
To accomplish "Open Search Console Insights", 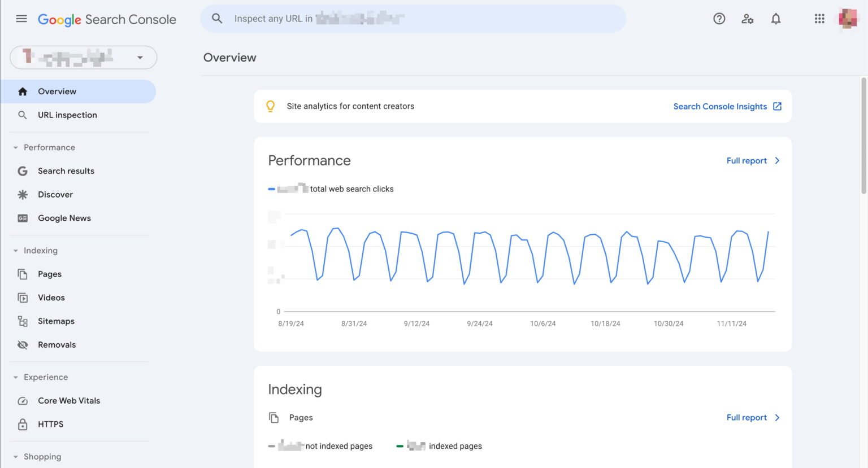I will pos(720,106).
